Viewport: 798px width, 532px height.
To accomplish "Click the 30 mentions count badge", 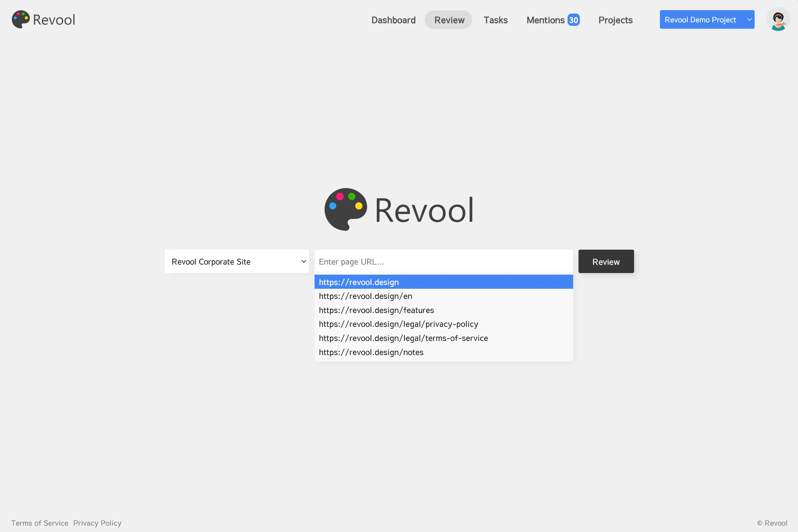I will (573, 20).
